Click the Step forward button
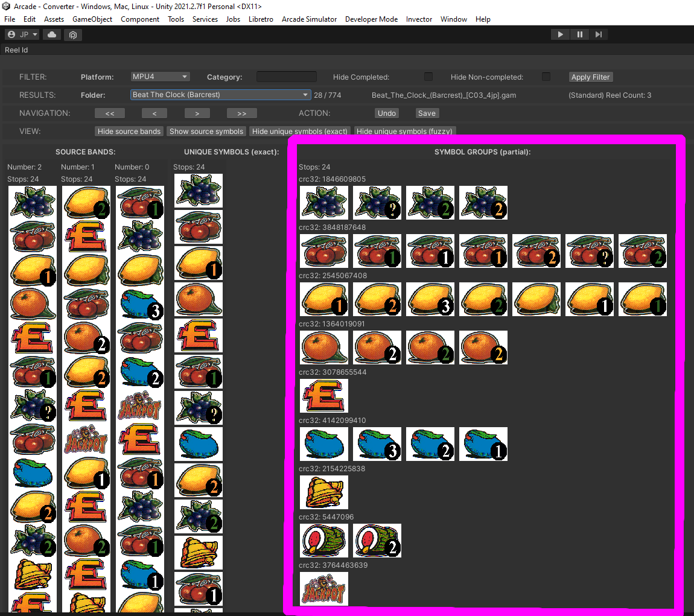The image size is (694, 616). coord(598,34)
